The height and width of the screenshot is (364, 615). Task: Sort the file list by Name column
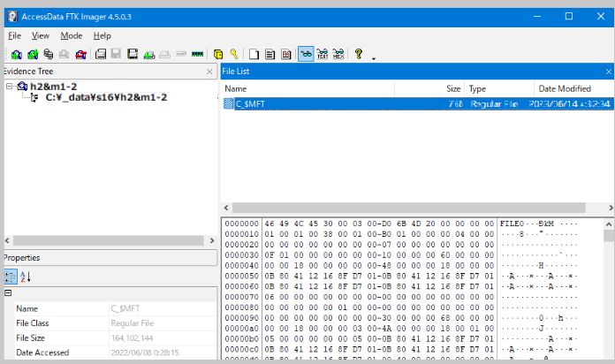307,88
